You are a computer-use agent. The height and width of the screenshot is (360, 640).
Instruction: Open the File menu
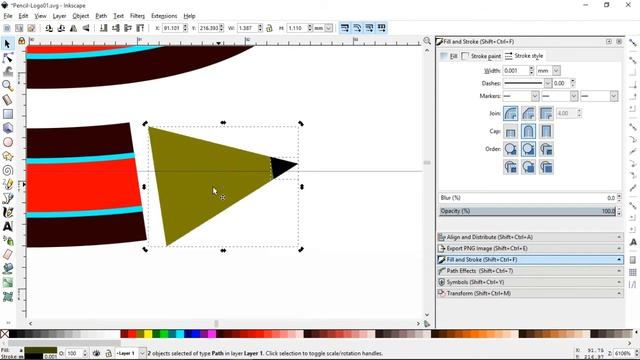coord(8,16)
